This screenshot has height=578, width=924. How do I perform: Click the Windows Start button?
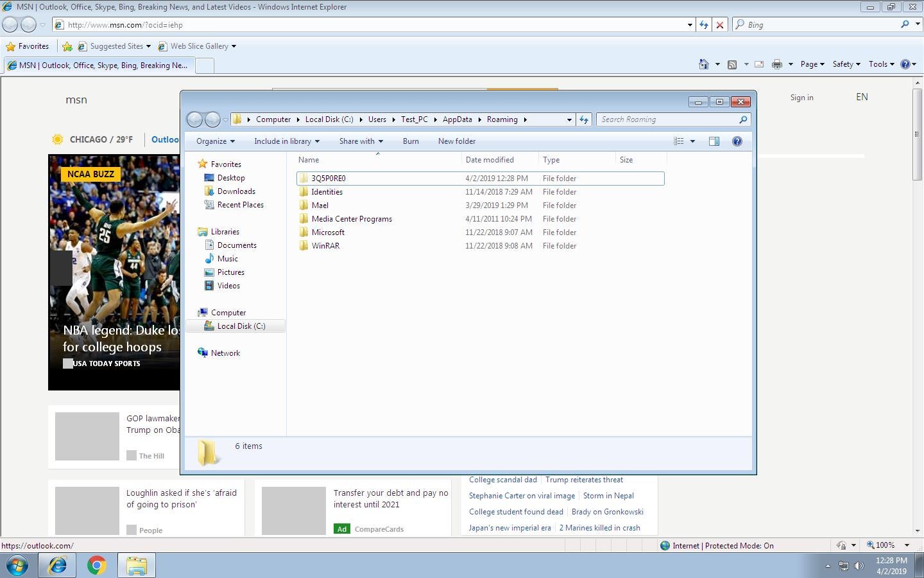17,565
